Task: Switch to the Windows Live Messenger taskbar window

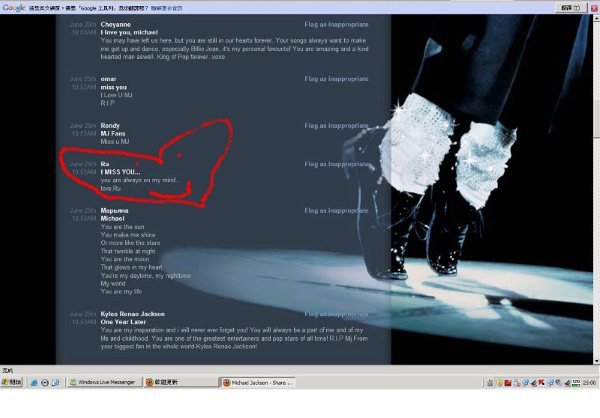Action: tap(104, 382)
